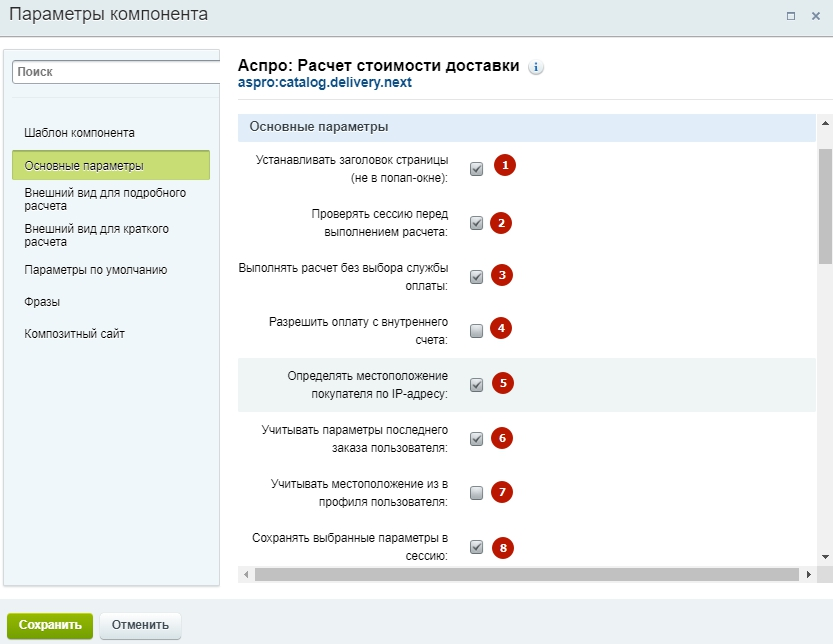Viewport: 833px width, 644px height.
Task: Toggle 'Устанавливать заголовок страницы' checkbox
Action: pyautogui.click(x=477, y=169)
